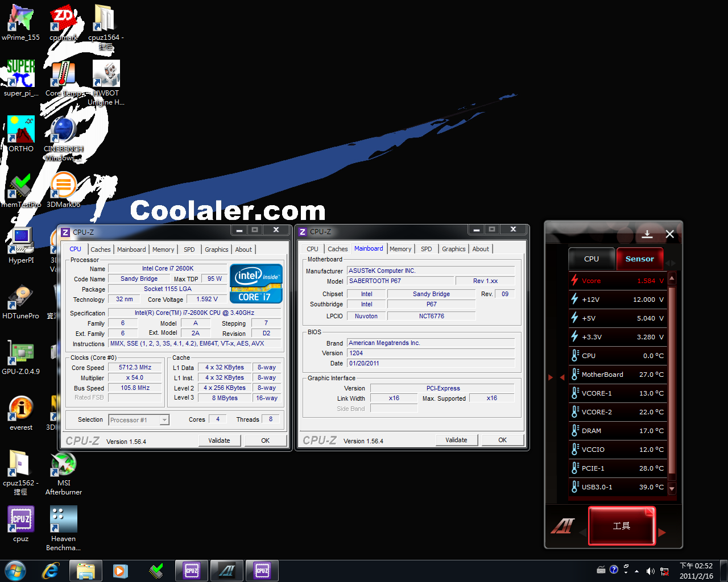Select the Vcore row in the sensor list
This screenshot has height=582, width=728.
(x=618, y=281)
